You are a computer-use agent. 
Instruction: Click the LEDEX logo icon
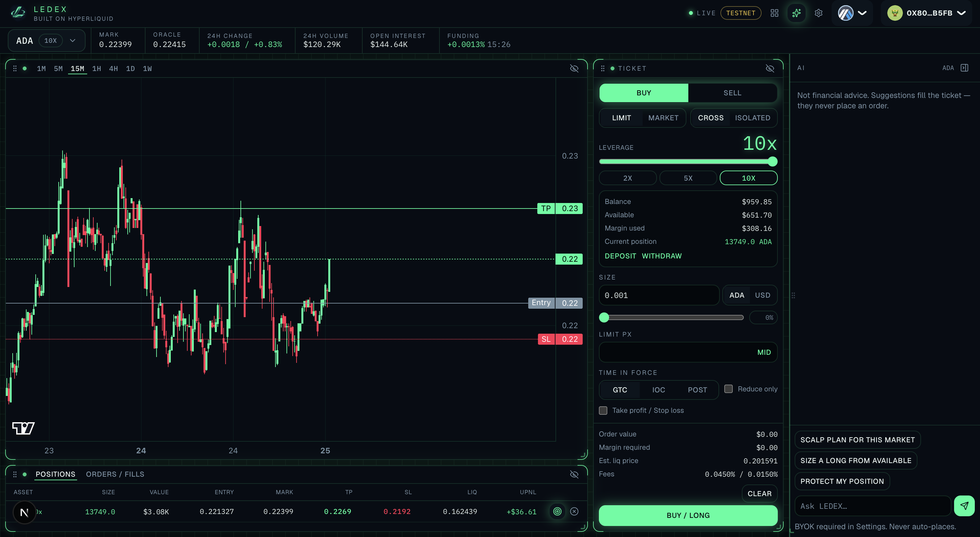coord(18,13)
